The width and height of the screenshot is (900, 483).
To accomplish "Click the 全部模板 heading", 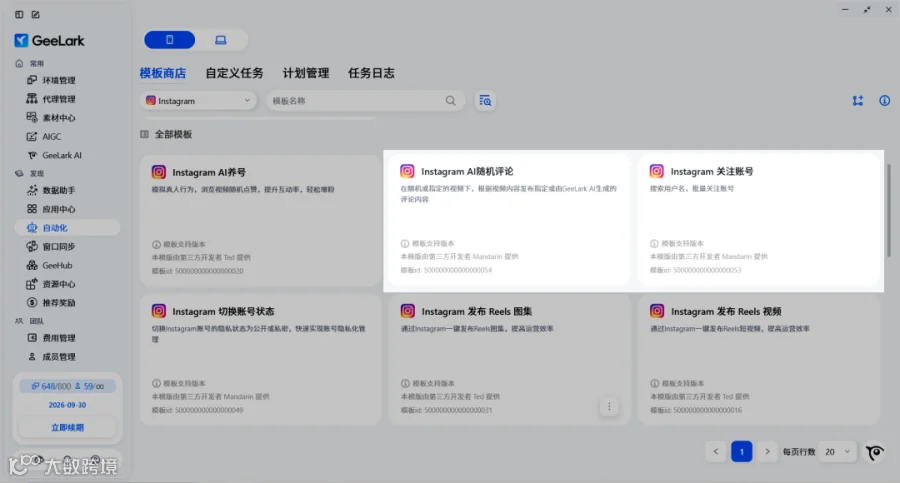I will coord(173,134).
